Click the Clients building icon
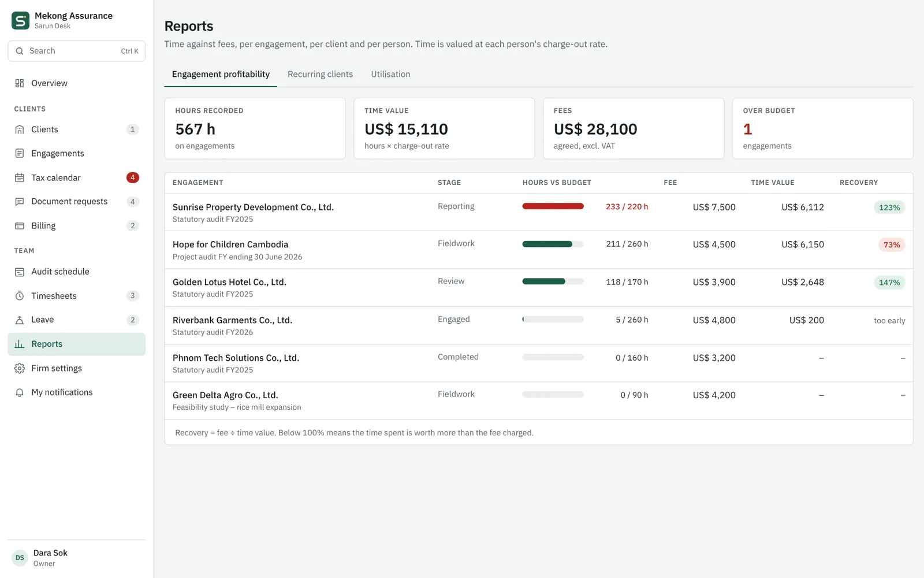Viewport: 924px width, 578px height. (20, 129)
